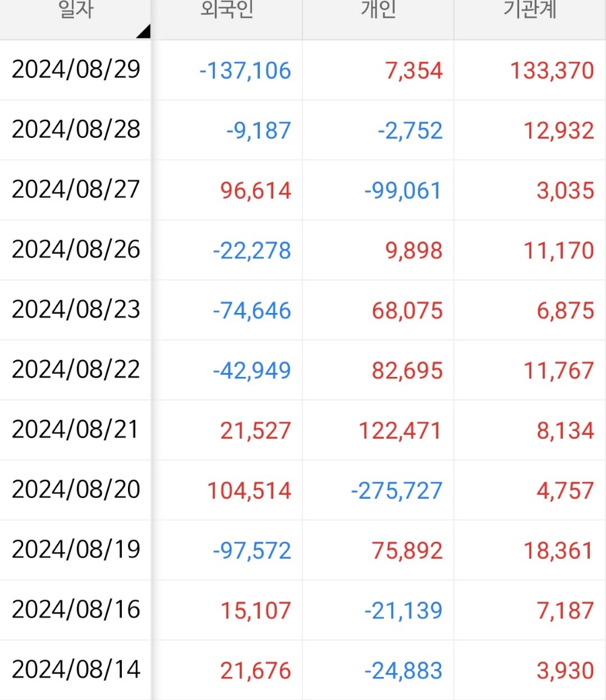
Task: Select the 개인 column header
Action: 378,10
